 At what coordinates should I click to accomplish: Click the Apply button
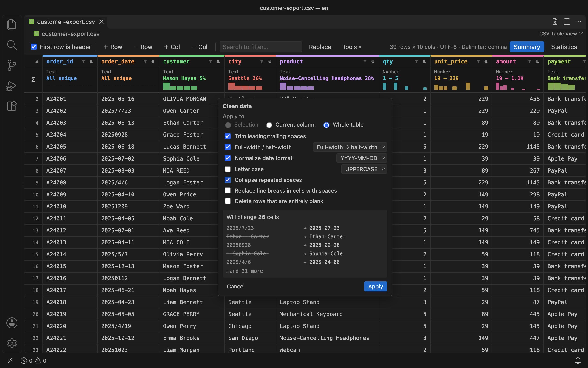375,287
